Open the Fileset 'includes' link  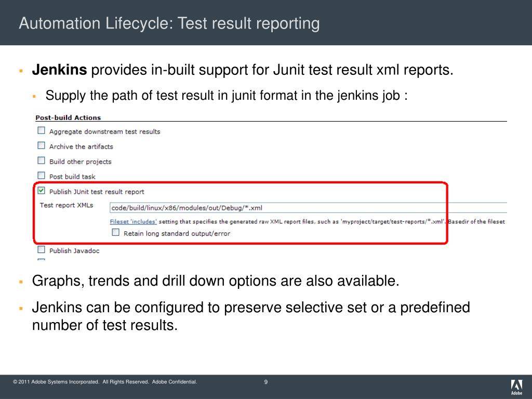point(133,221)
